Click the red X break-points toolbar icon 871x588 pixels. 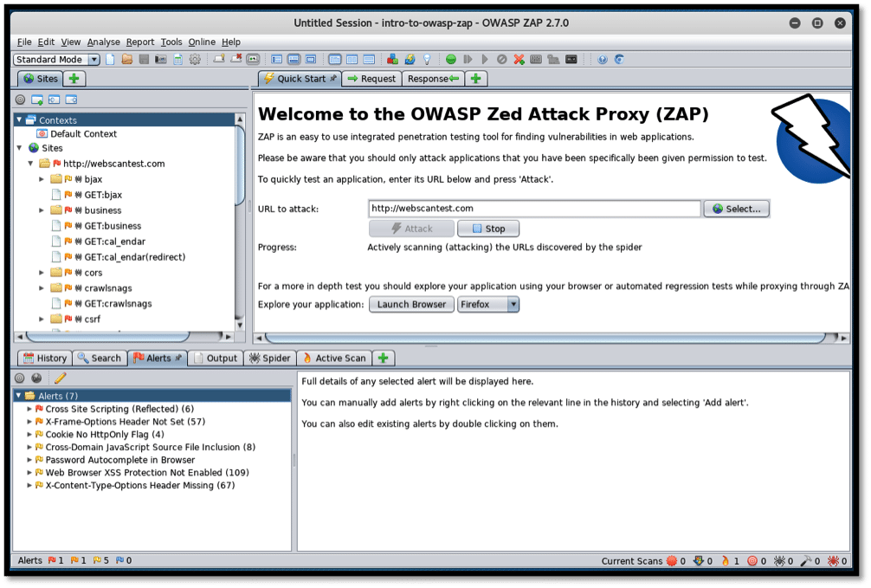click(519, 60)
